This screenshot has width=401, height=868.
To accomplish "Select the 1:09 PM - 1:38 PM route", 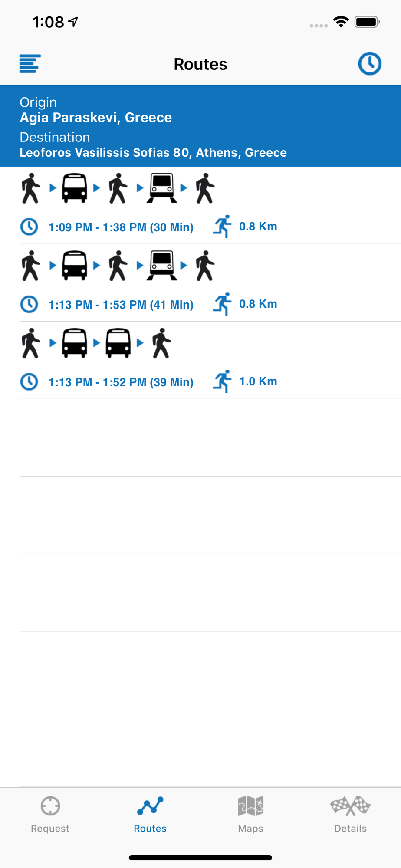I will pos(200,205).
